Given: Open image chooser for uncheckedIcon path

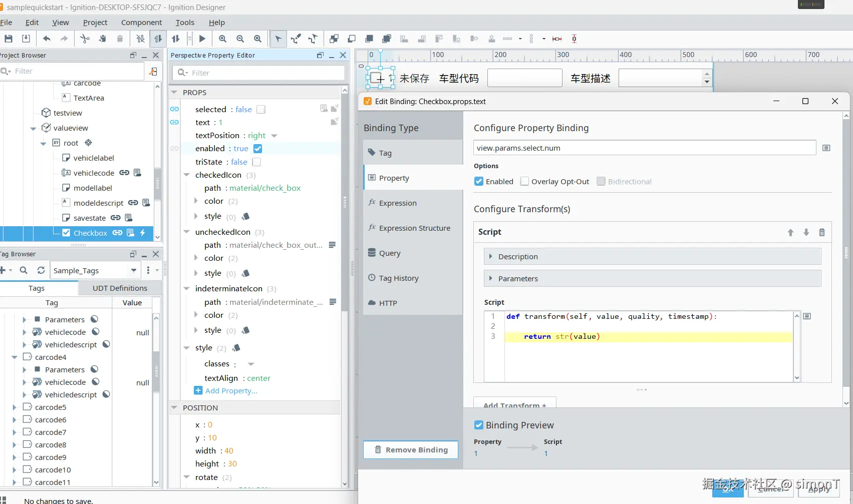Looking at the screenshot, I should (x=332, y=245).
